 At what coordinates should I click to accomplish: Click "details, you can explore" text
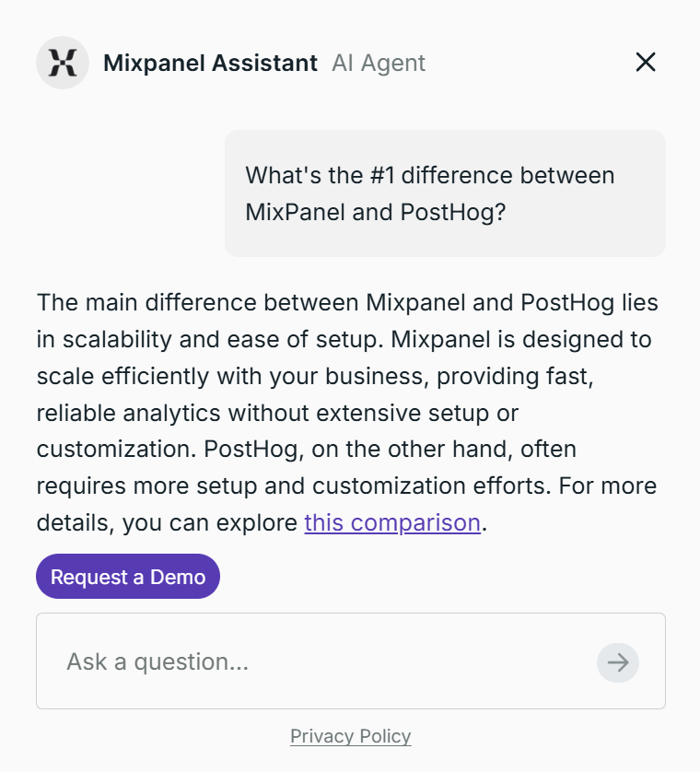(x=168, y=523)
